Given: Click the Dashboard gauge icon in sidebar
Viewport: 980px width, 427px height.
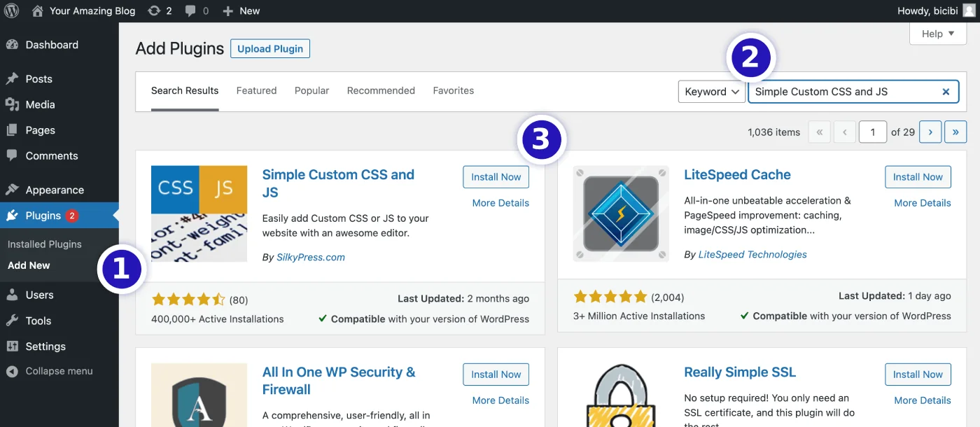Looking at the screenshot, I should (x=12, y=45).
